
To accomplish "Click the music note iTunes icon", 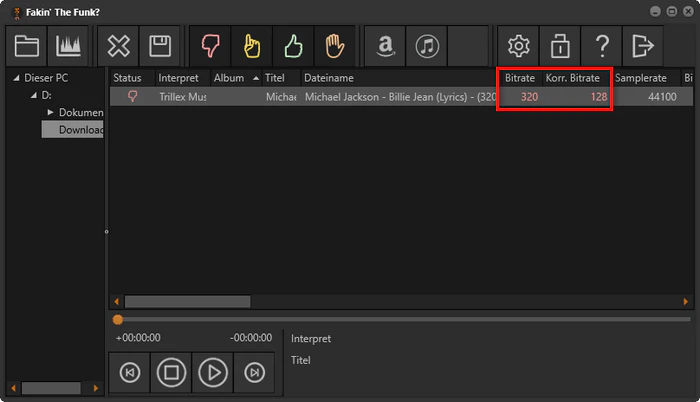I will 427,46.
